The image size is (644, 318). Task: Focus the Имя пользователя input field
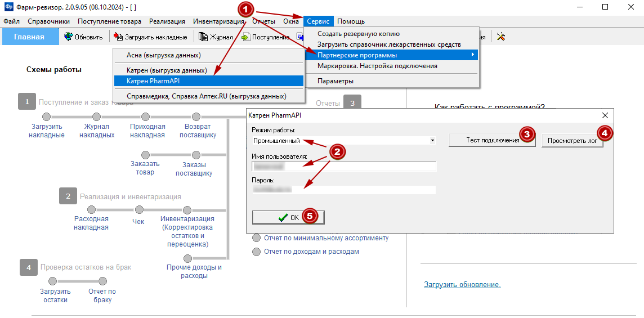pyautogui.click(x=344, y=166)
